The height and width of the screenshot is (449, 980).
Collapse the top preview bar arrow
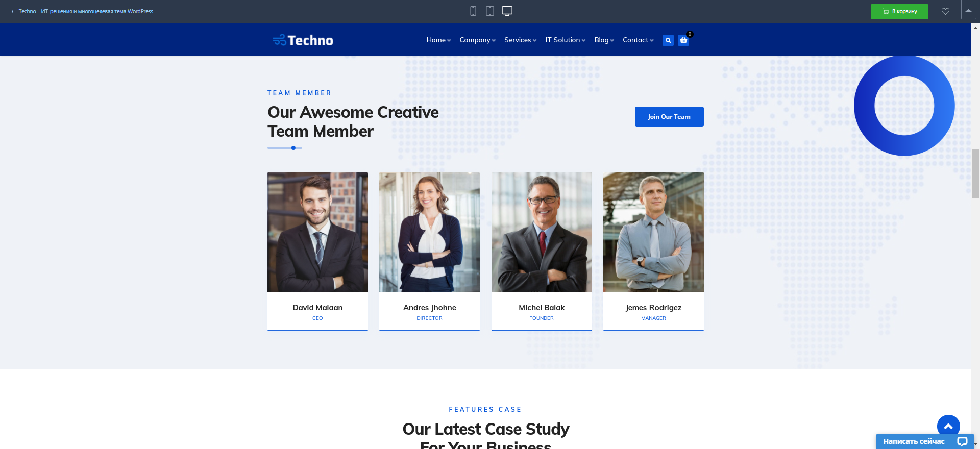coord(968,10)
